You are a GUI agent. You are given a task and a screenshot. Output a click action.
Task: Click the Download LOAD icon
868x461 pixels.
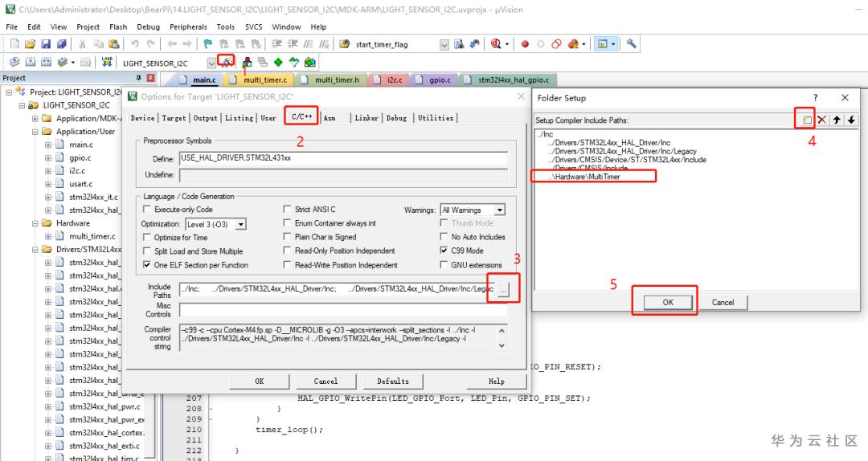tap(107, 62)
